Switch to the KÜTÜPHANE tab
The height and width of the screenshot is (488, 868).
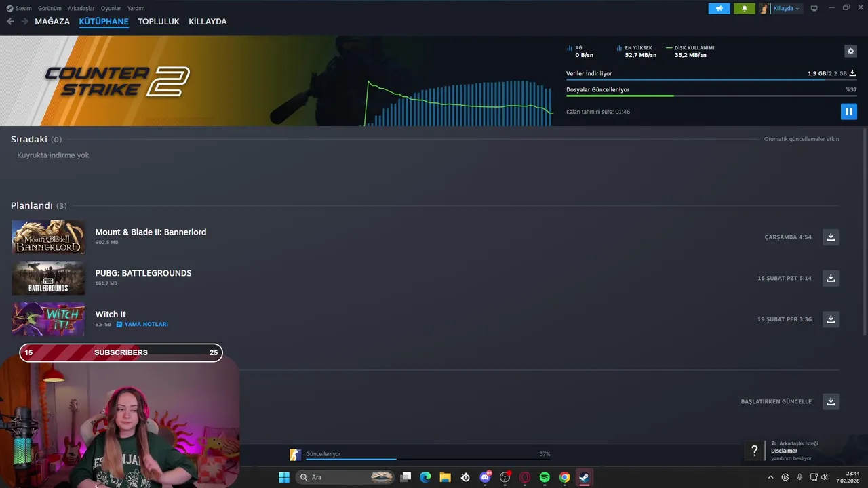click(x=104, y=21)
